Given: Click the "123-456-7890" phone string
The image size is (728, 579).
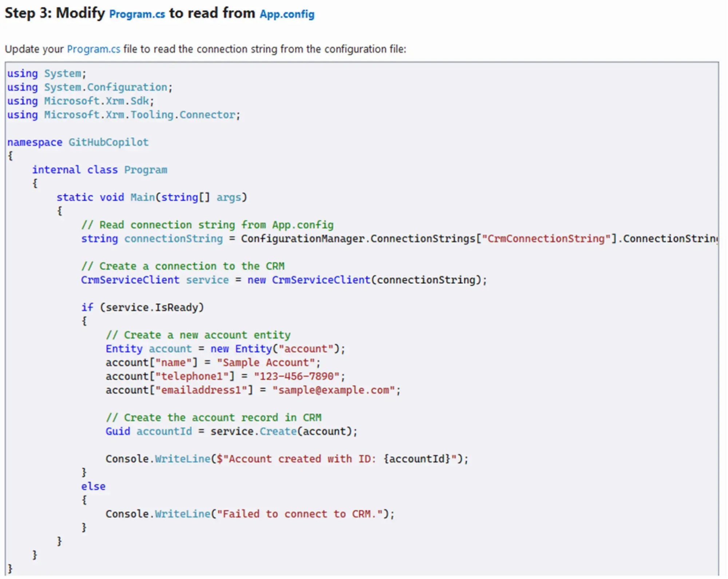Looking at the screenshot, I should [x=296, y=377].
